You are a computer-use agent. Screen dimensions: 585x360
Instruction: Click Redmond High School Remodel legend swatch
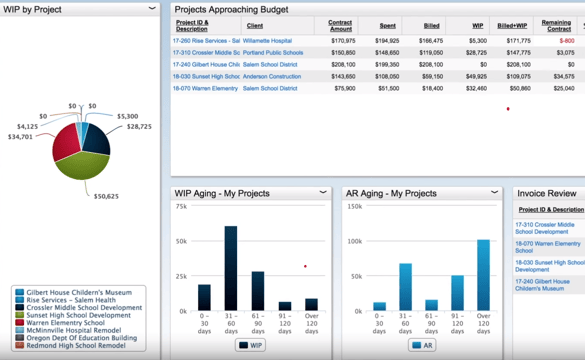[20, 345]
